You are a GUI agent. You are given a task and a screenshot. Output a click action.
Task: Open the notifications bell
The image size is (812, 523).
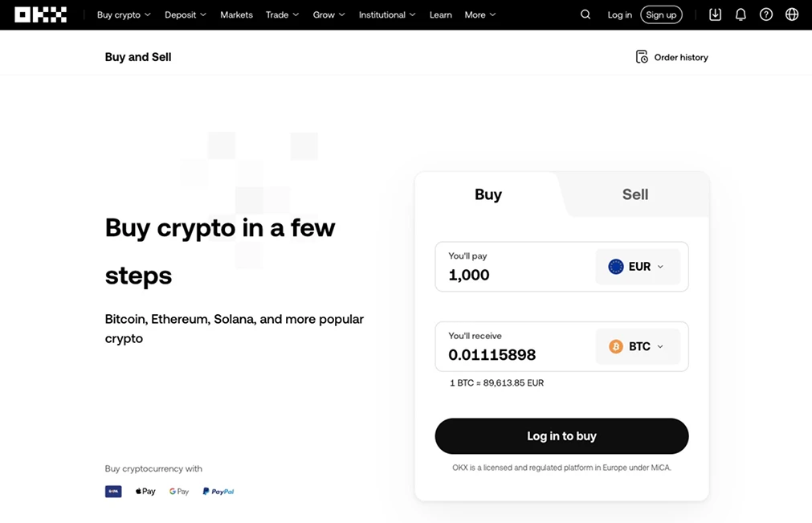pyautogui.click(x=741, y=14)
